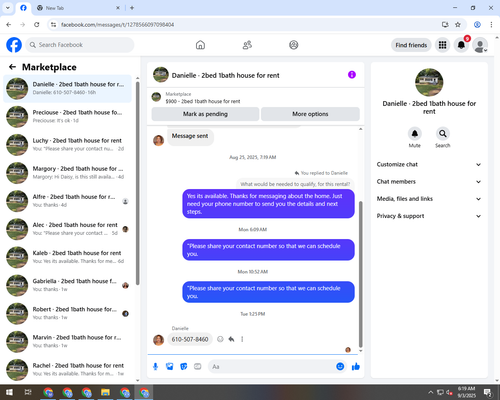Reply to the 610-507-8460 message

pyautogui.click(x=231, y=339)
